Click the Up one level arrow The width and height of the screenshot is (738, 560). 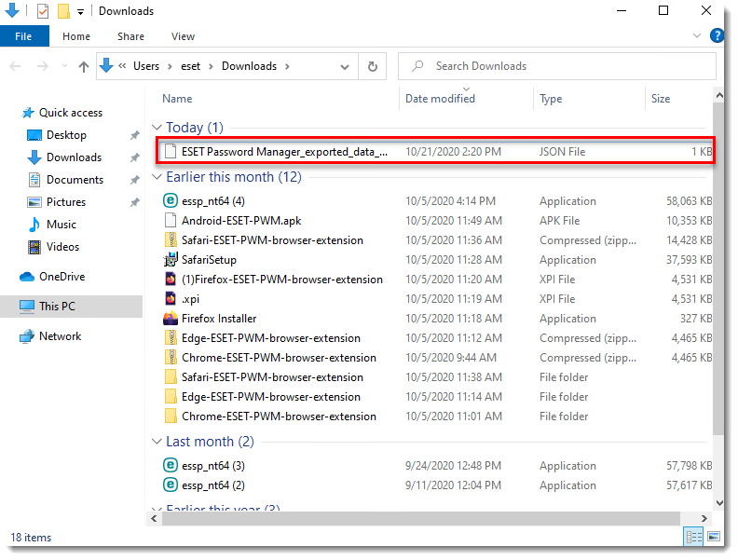[x=84, y=66]
